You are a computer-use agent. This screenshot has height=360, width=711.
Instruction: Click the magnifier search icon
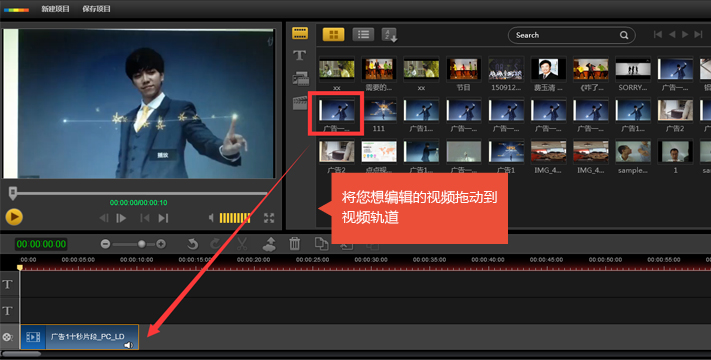(624, 35)
